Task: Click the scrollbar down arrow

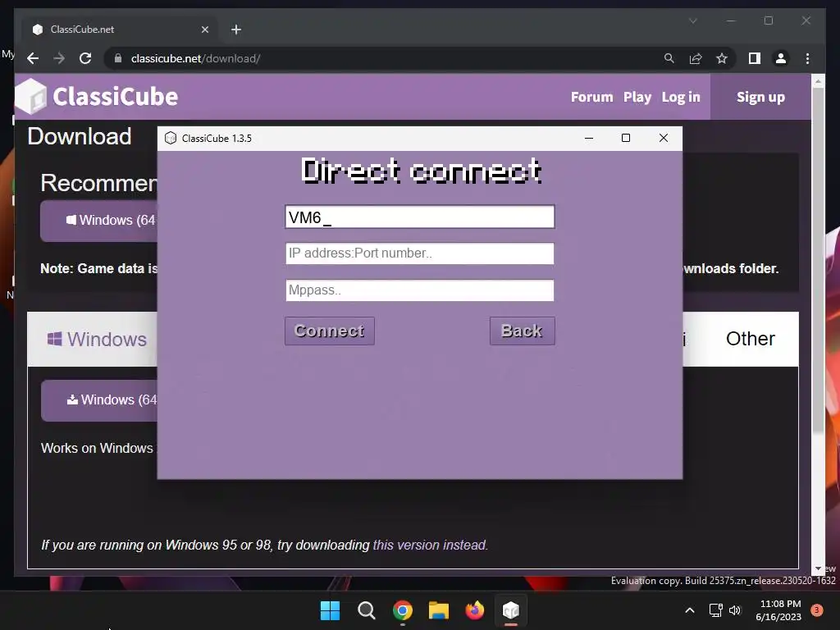Action: 818,569
